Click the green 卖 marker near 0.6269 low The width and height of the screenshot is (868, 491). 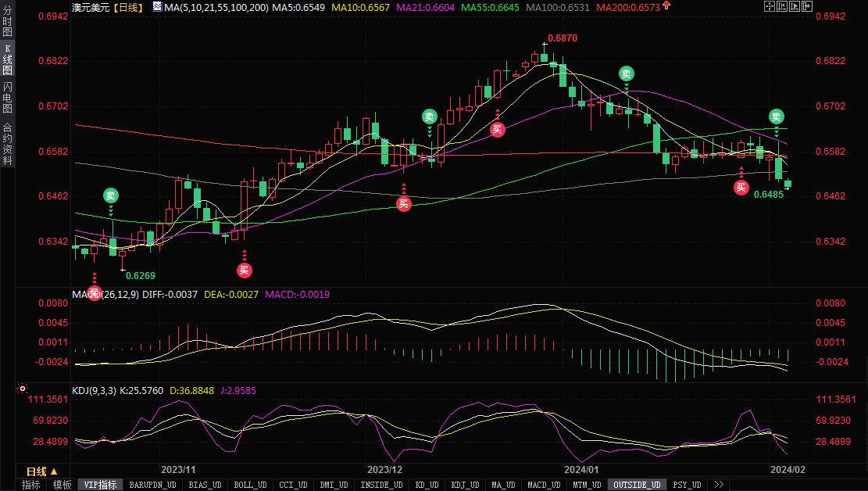(110, 195)
